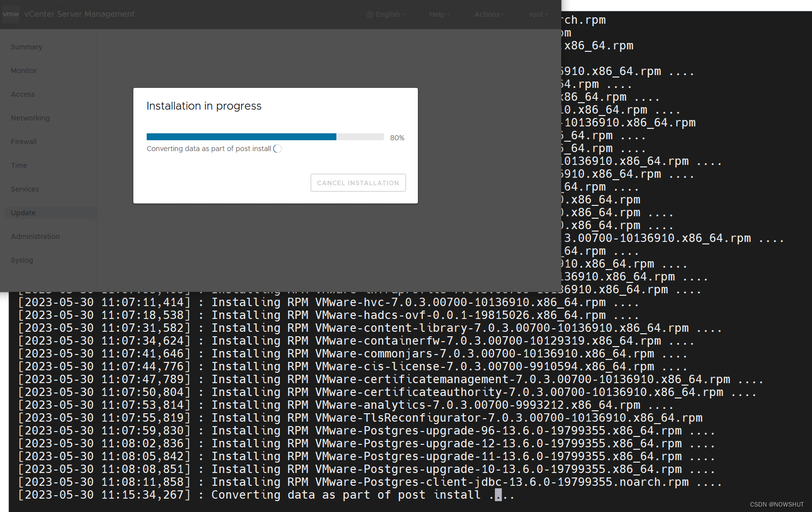This screenshot has width=812, height=512.
Task: Click terminal line for VMware-certificatemanagement RPM
Action: click(x=391, y=379)
